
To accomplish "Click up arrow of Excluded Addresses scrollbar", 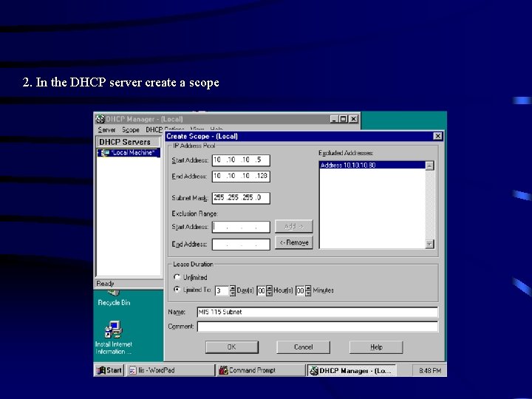I will coord(429,166).
